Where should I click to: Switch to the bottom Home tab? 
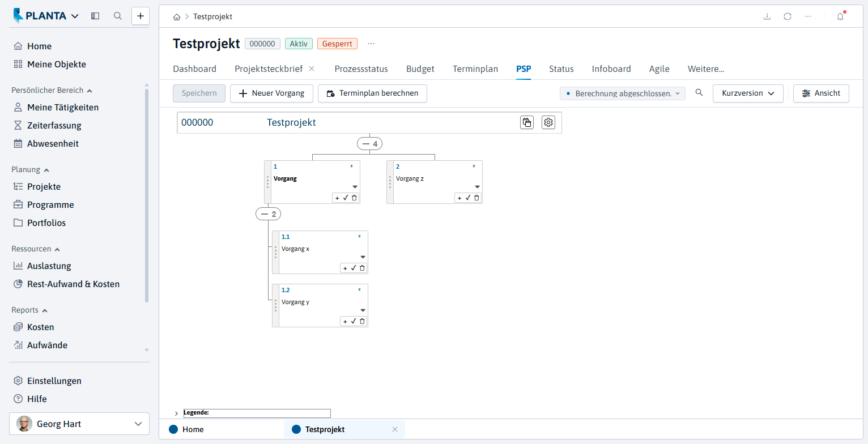pyautogui.click(x=187, y=429)
